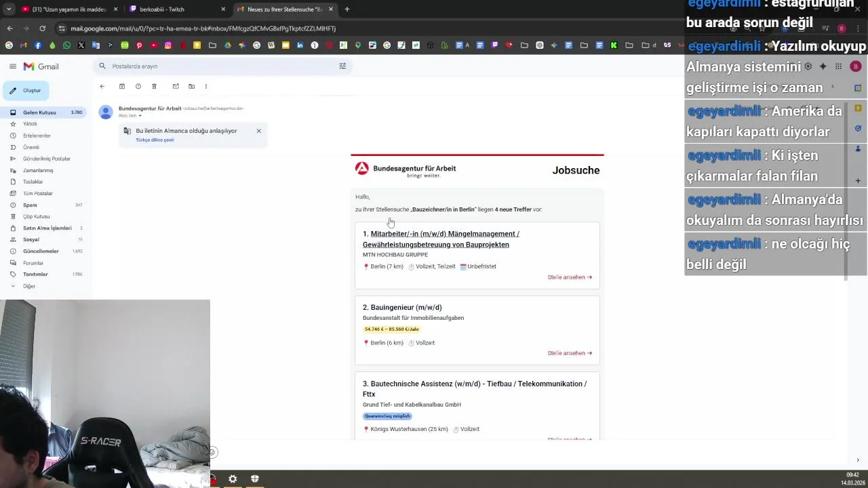Archive this email using the archive icon
Image resolution: width=868 pixels, height=488 pixels.
point(122,86)
